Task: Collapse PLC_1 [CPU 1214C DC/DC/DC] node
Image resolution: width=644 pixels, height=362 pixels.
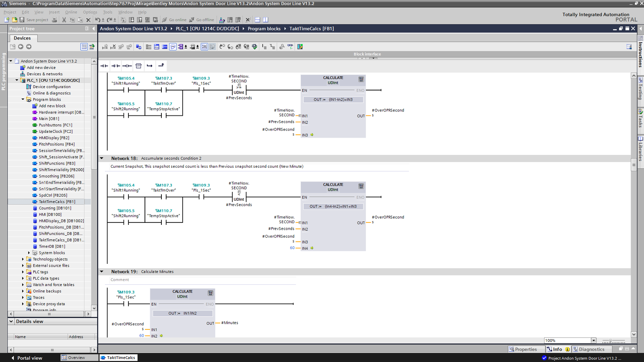Action: [17, 80]
